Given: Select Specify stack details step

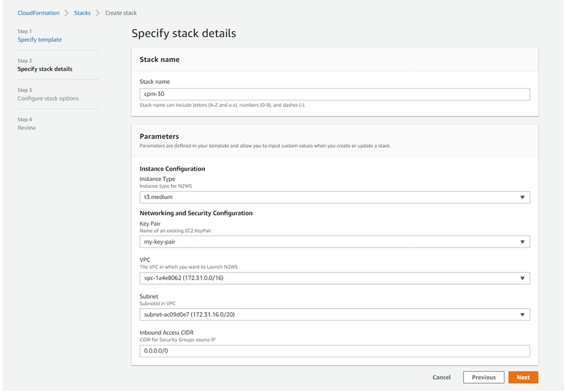Looking at the screenshot, I should click(x=45, y=69).
